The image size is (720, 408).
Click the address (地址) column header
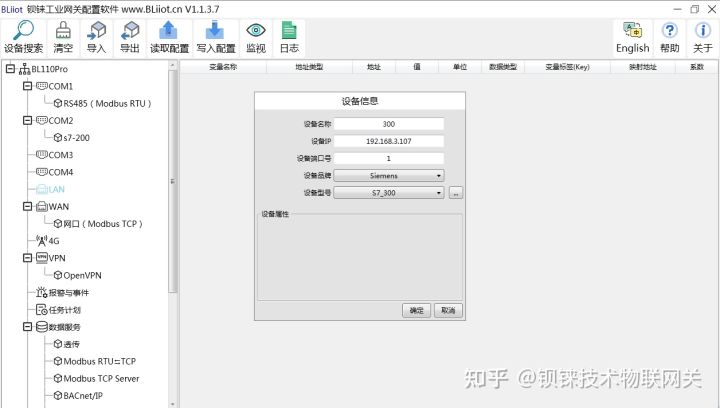pyautogui.click(x=374, y=67)
